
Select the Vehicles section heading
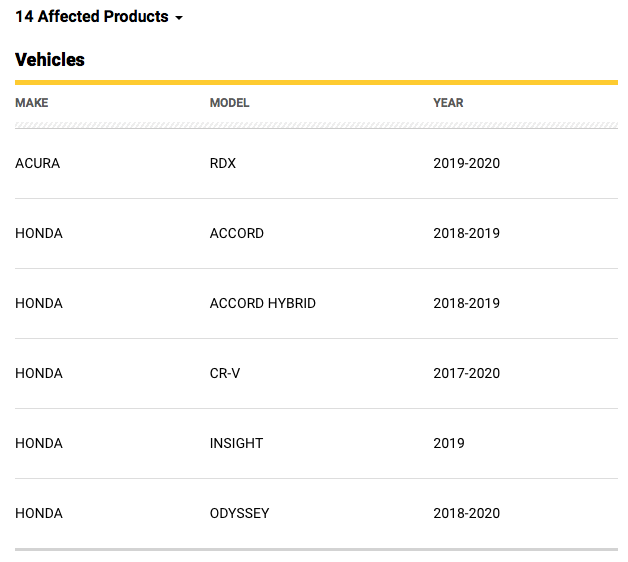coord(50,60)
